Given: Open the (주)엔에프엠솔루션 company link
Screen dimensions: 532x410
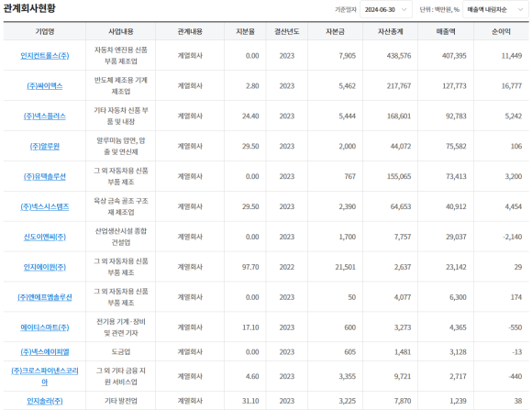Looking at the screenshot, I should [45, 297].
